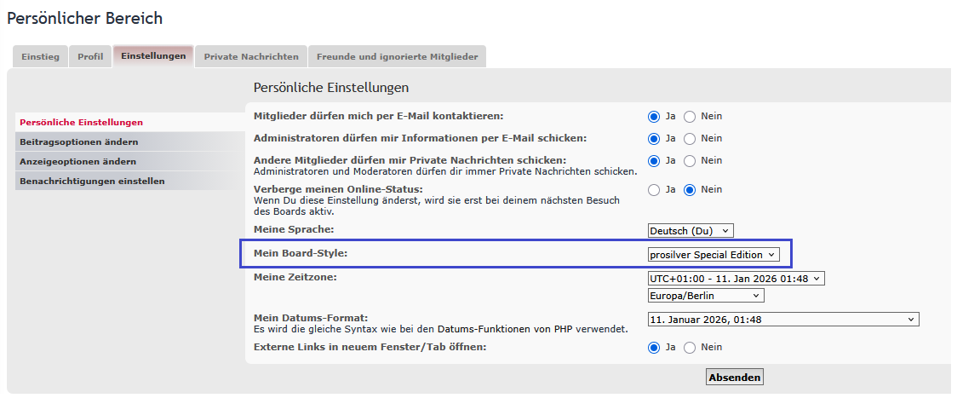
Task: Select Ja for member e-mail contact
Action: point(654,117)
